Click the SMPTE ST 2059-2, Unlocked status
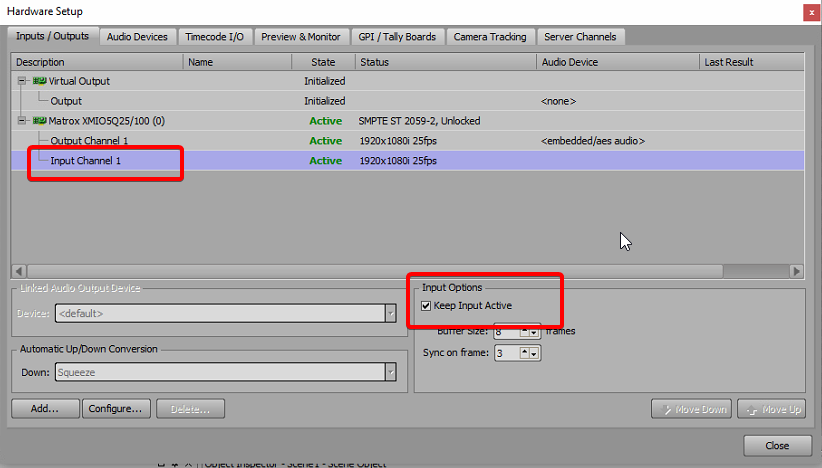822x468 pixels. [419, 121]
